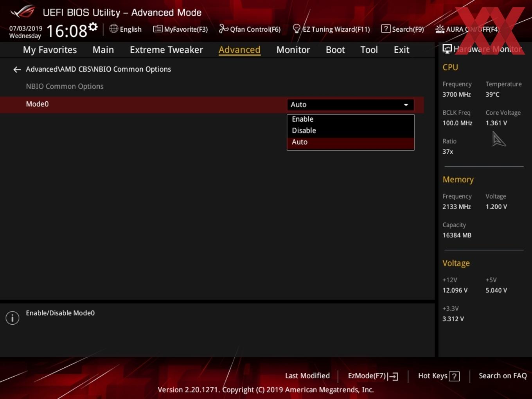
Task: Click memory frequency 2133 MHz value
Action: click(x=457, y=207)
